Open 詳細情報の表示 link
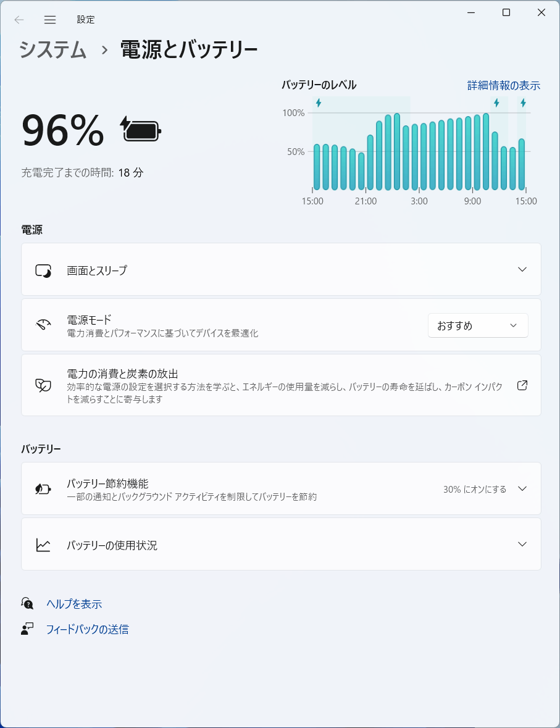 pos(503,85)
